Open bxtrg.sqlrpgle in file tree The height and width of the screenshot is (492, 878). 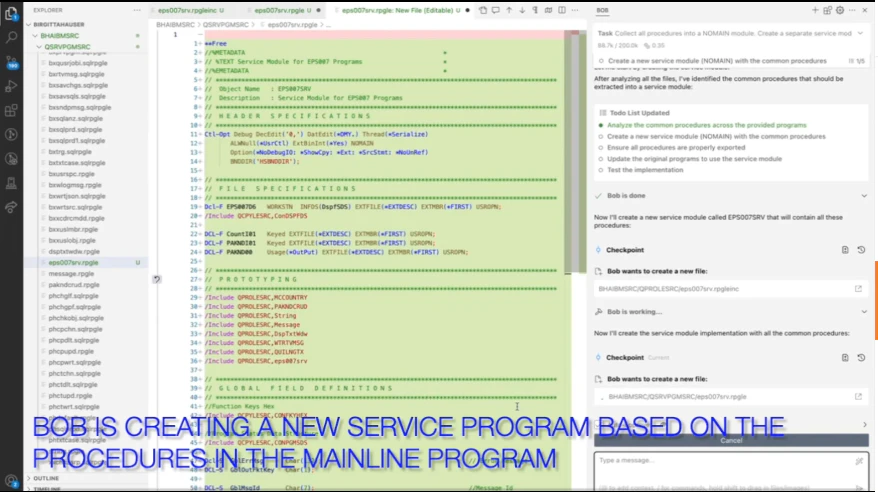point(70,152)
